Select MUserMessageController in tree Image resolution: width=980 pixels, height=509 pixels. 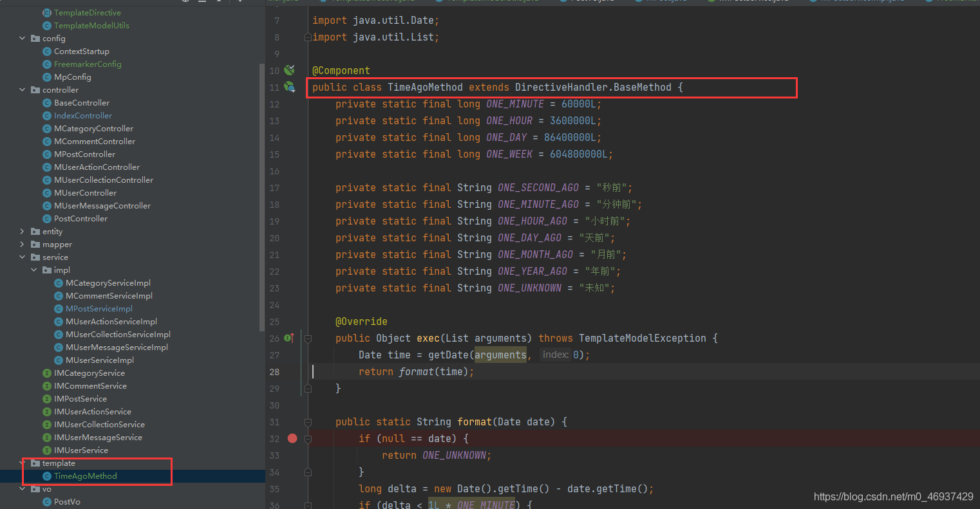tap(102, 206)
